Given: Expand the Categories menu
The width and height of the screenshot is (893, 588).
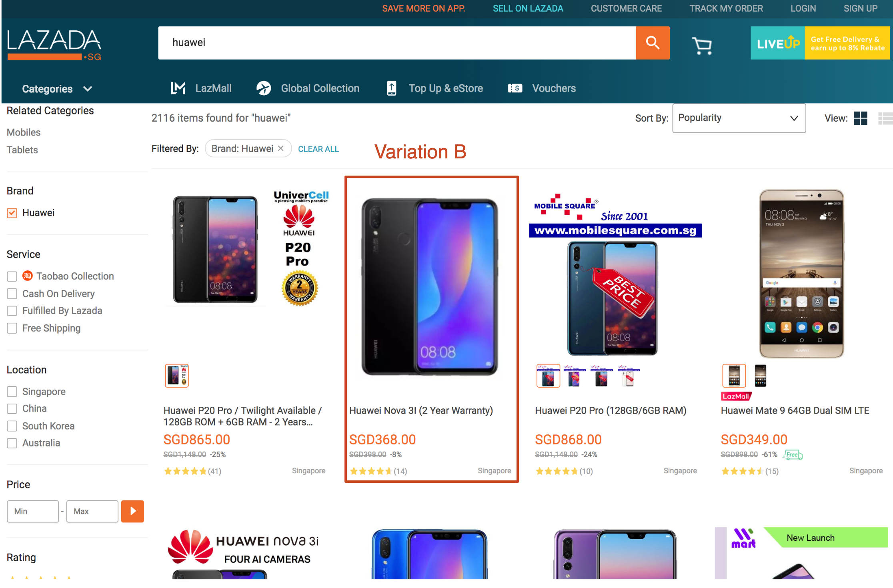Looking at the screenshot, I should [x=56, y=88].
